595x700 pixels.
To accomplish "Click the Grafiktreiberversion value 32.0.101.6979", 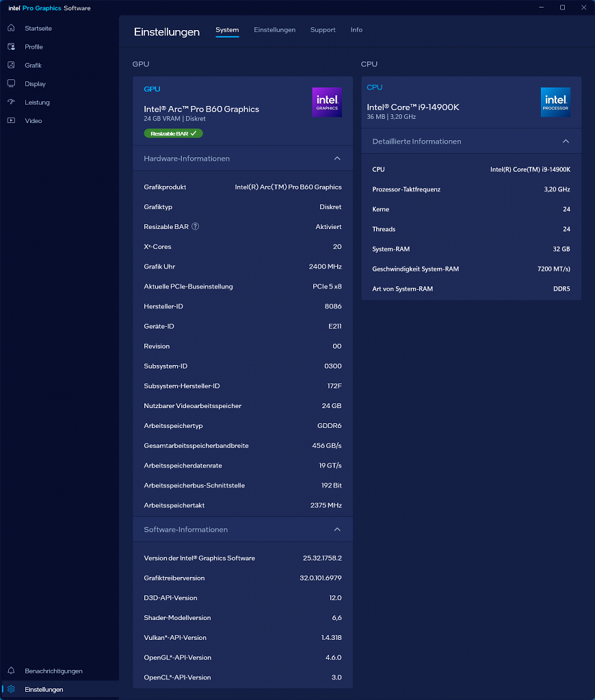I will pyautogui.click(x=320, y=578).
